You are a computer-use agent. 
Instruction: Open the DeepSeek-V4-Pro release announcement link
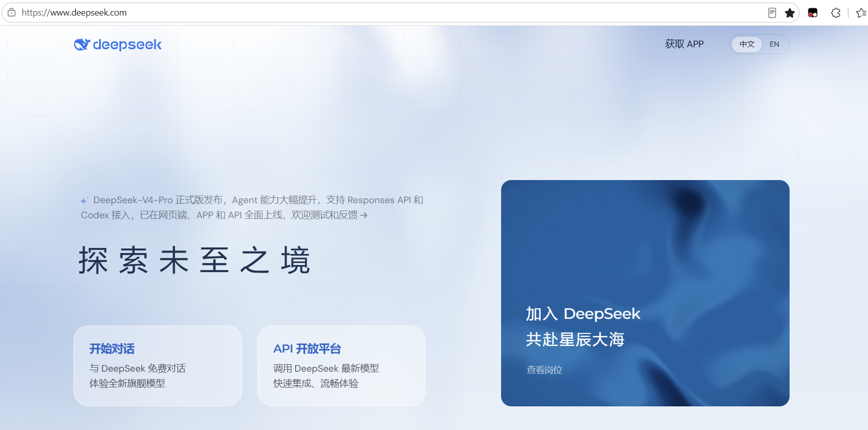pos(252,208)
